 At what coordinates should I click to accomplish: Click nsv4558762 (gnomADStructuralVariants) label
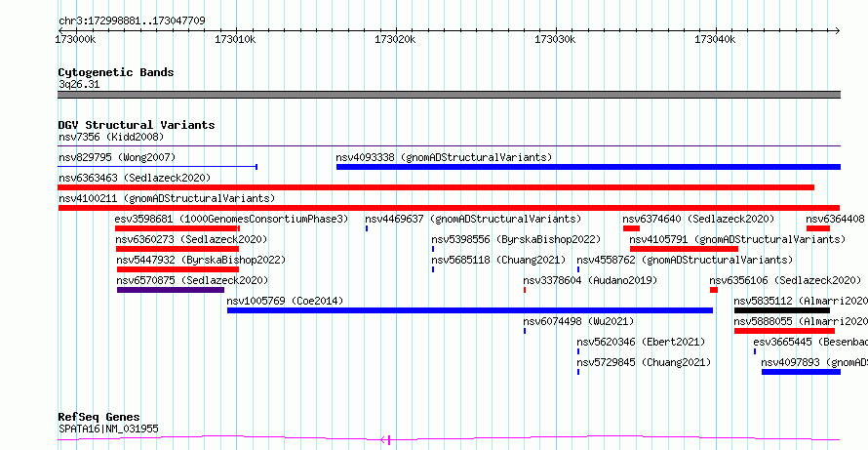coord(685,260)
